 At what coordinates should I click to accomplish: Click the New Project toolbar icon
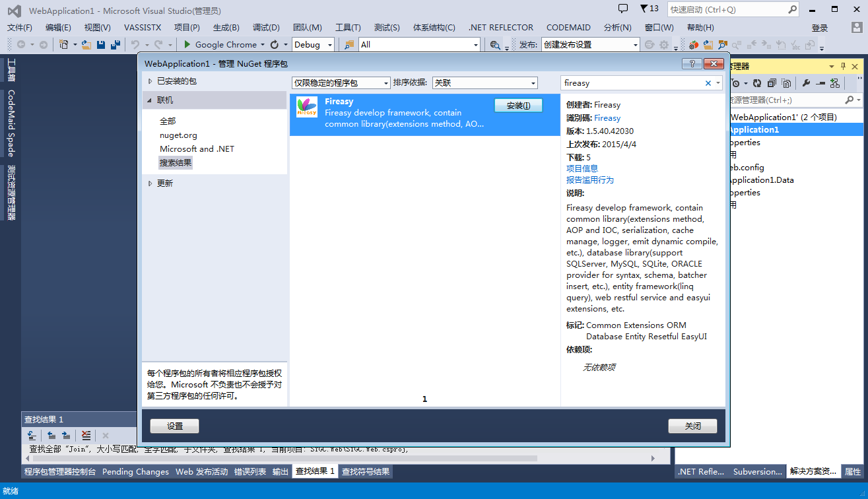pyautogui.click(x=64, y=44)
